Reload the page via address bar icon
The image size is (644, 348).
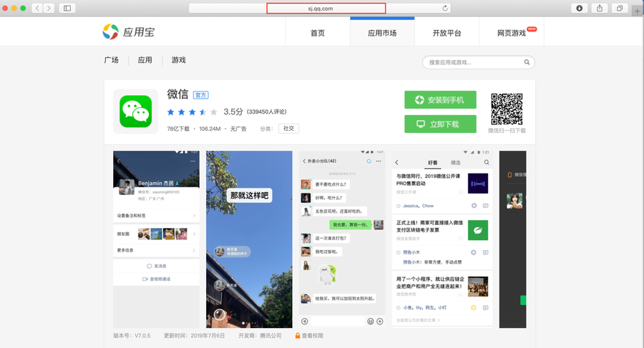click(x=446, y=8)
